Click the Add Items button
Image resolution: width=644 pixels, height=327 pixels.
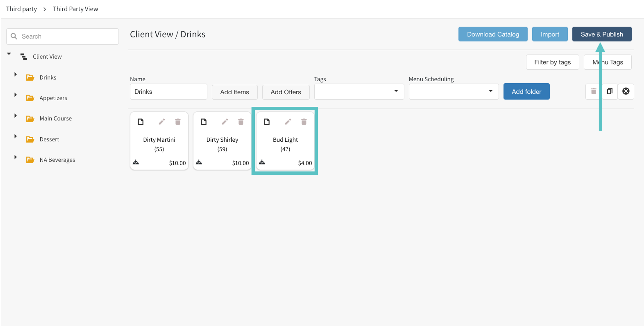coord(234,92)
